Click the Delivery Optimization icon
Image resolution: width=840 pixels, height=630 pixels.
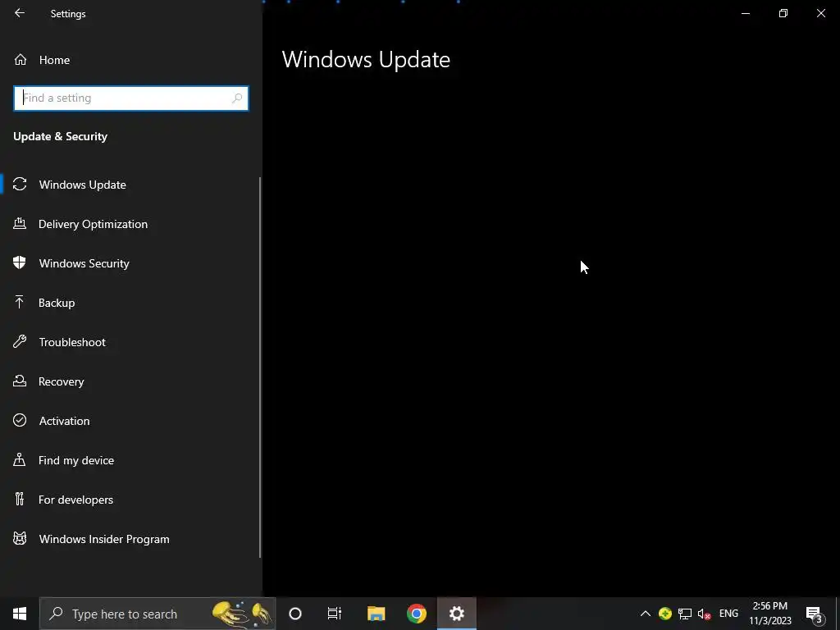point(20,223)
